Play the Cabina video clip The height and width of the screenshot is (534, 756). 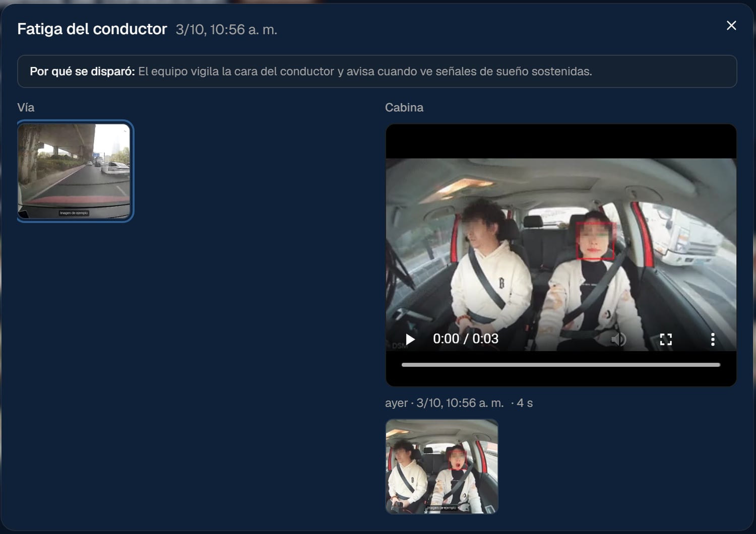point(410,339)
